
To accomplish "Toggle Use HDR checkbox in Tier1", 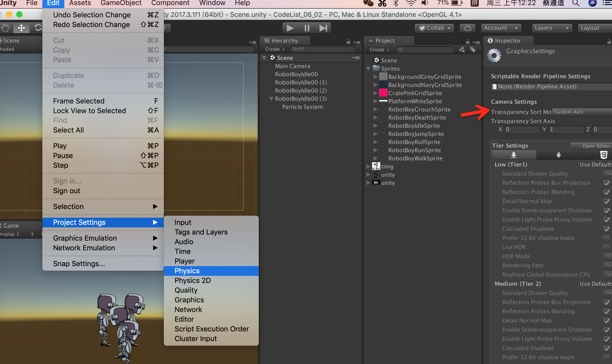I will [x=606, y=247].
